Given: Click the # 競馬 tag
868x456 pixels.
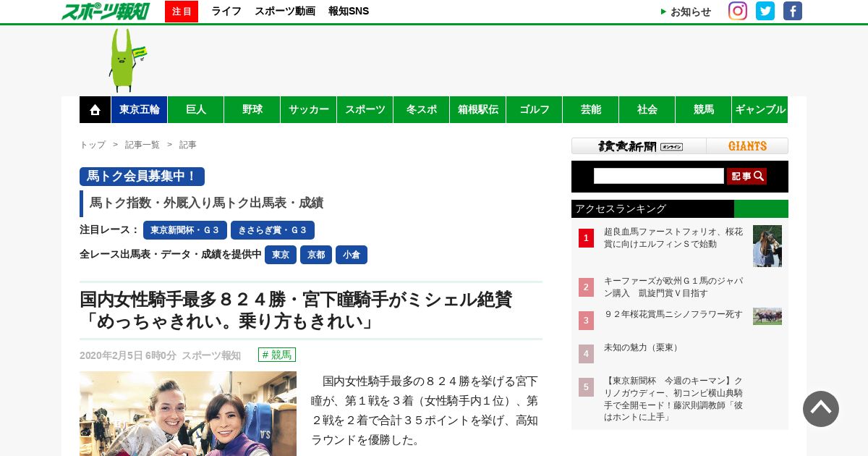Looking at the screenshot, I should (277, 355).
